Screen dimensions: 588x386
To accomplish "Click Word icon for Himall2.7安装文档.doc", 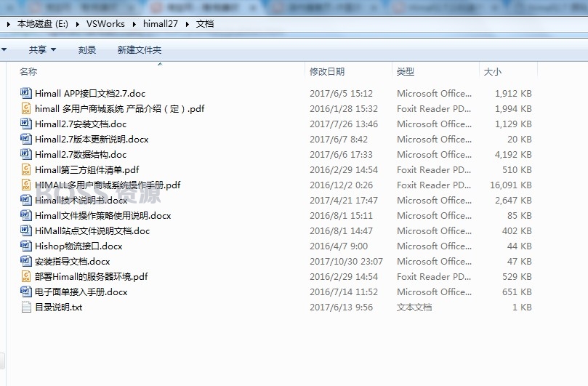I will pyautogui.click(x=26, y=124).
